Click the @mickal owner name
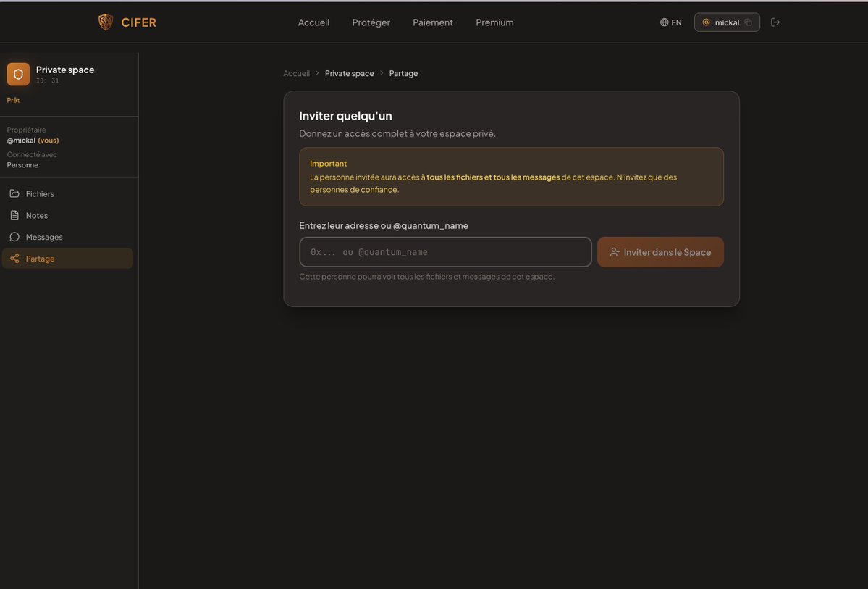 21,141
